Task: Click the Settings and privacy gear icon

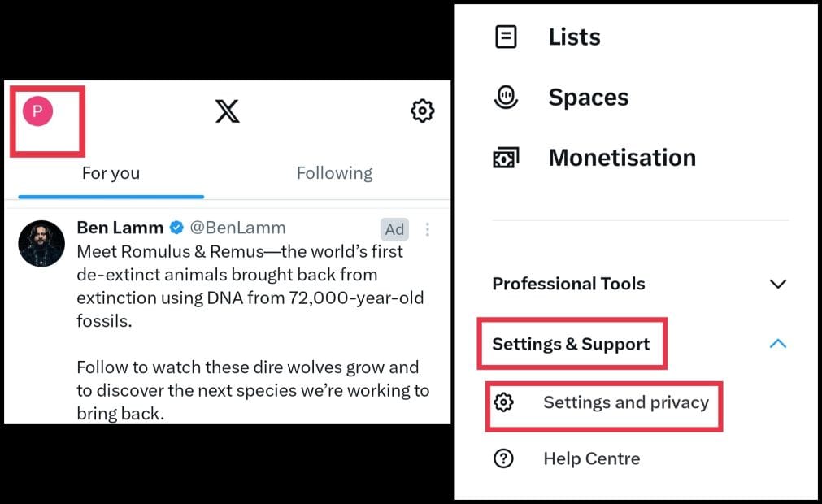Action: point(504,402)
